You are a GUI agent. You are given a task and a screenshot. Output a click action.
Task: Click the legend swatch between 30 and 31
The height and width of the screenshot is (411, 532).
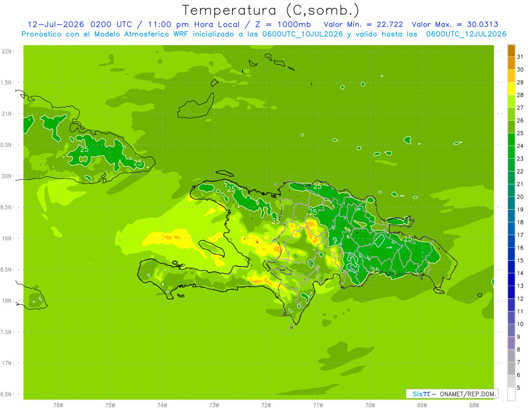(511, 63)
